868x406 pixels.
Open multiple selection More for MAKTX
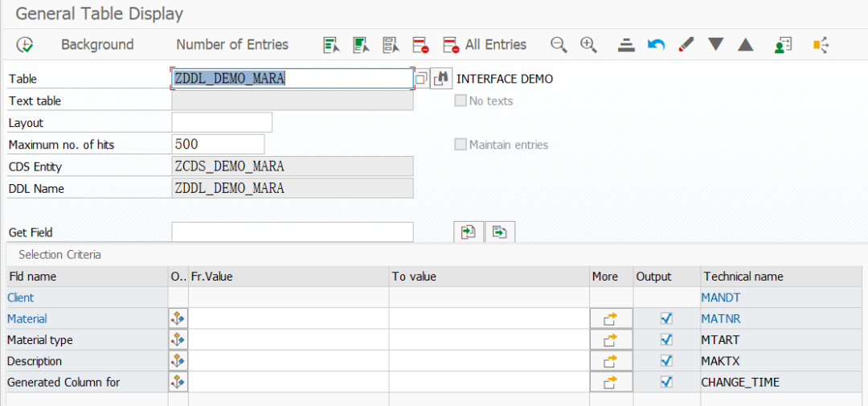611,361
